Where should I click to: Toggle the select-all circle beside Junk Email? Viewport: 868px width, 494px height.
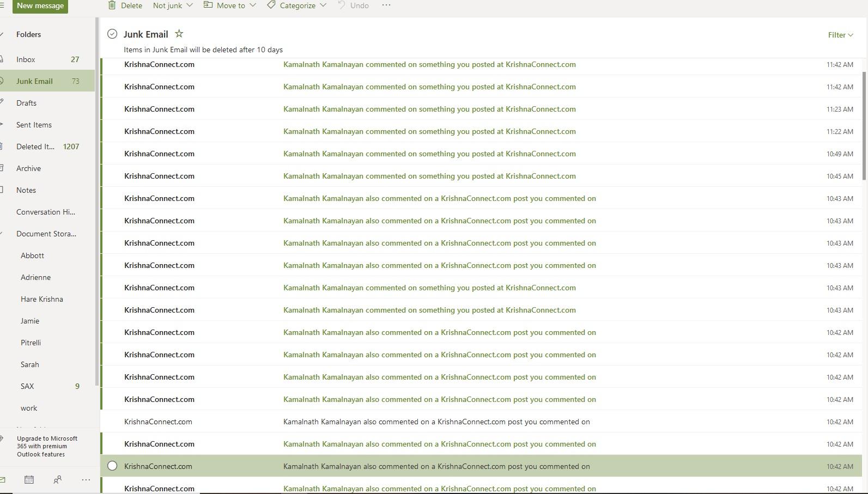click(x=112, y=34)
